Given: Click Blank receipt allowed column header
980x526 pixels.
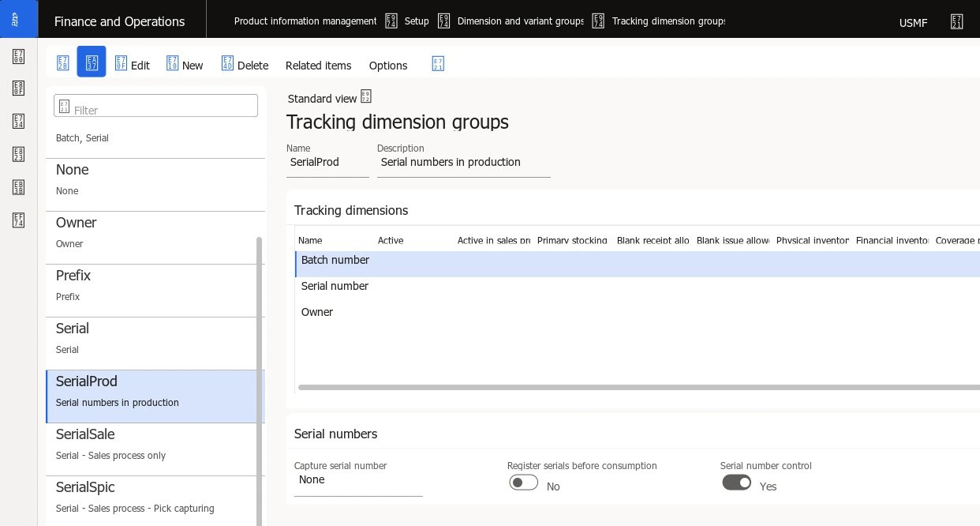Looking at the screenshot, I should [653, 240].
